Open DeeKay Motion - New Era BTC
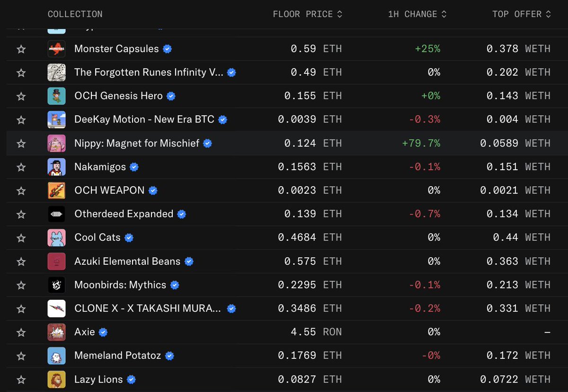 (144, 120)
